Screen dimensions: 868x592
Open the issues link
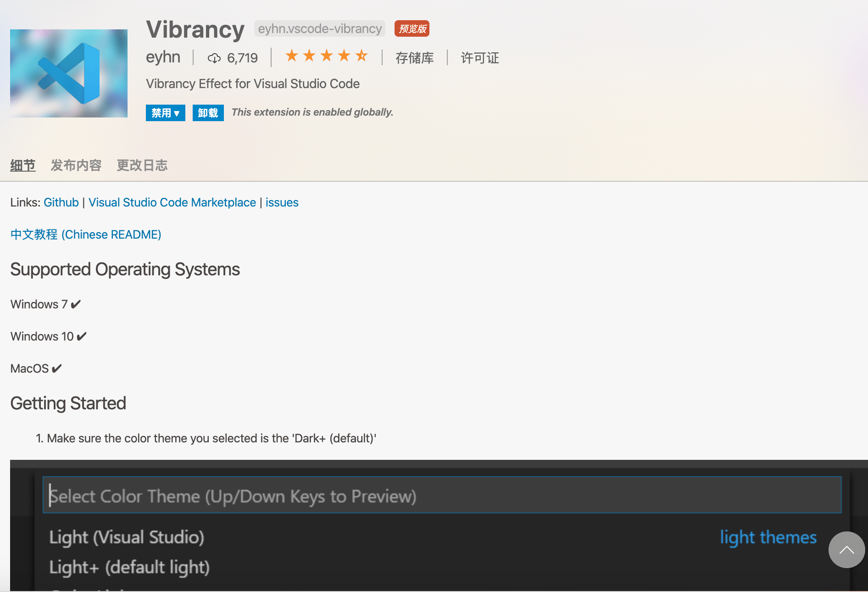point(282,202)
